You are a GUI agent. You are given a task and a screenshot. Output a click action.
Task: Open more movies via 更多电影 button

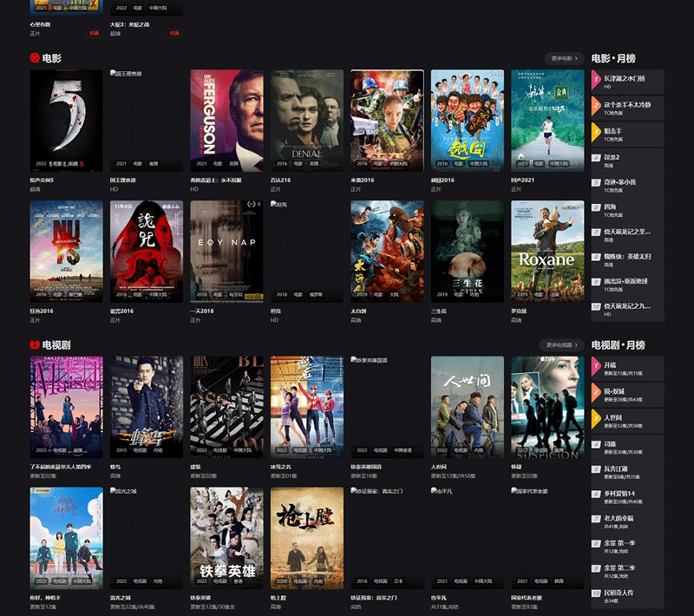tap(565, 58)
